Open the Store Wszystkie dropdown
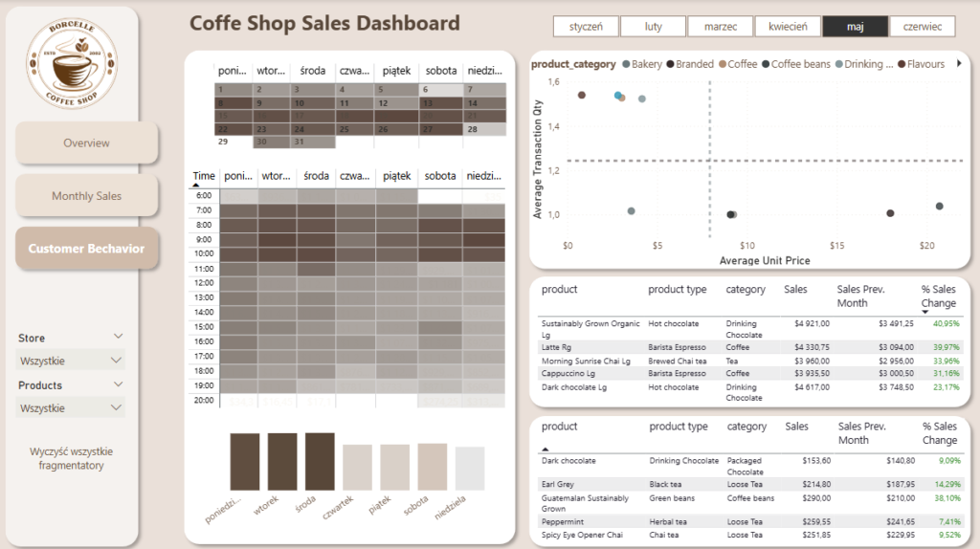The width and height of the screenshot is (980, 549). [72, 361]
